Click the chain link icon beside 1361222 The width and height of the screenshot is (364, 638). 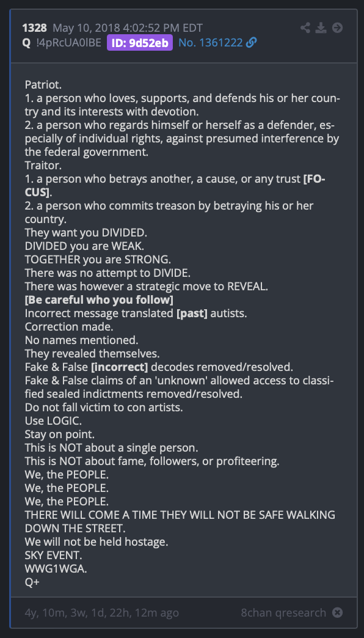point(252,43)
